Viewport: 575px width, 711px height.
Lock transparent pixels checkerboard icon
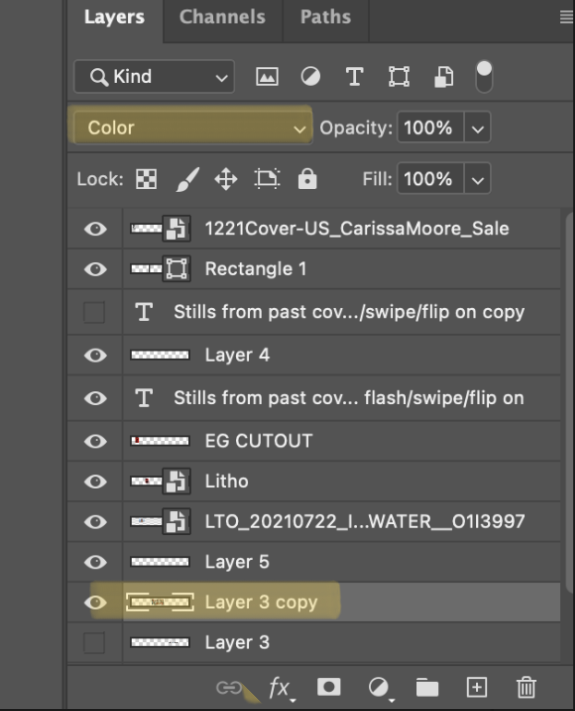click(x=146, y=179)
